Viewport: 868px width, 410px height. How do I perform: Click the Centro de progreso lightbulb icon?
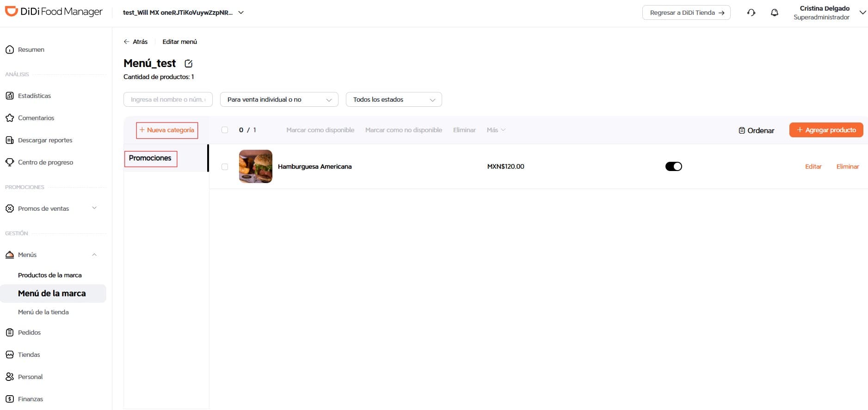pyautogui.click(x=10, y=162)
